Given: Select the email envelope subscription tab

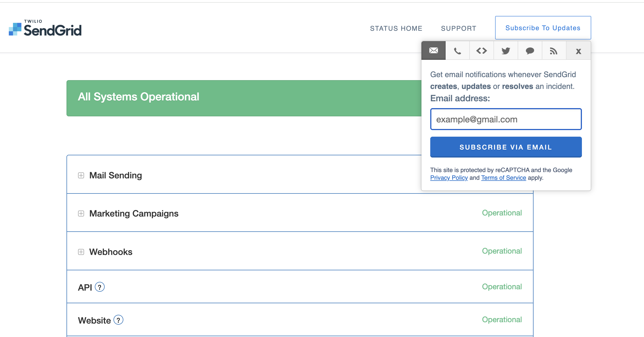Looking at the screenshot, I should click(434, 51).
